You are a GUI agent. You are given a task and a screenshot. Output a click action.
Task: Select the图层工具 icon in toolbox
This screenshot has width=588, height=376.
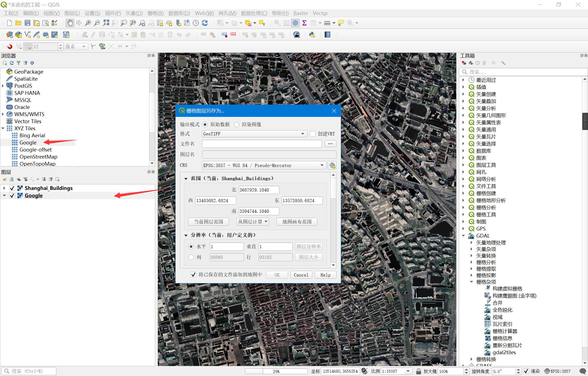pyautogui.click(x=471, y=165)
